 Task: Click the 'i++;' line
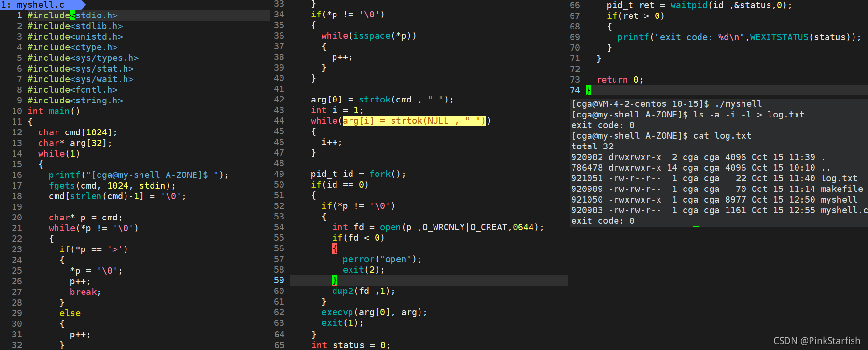(332, 142)
